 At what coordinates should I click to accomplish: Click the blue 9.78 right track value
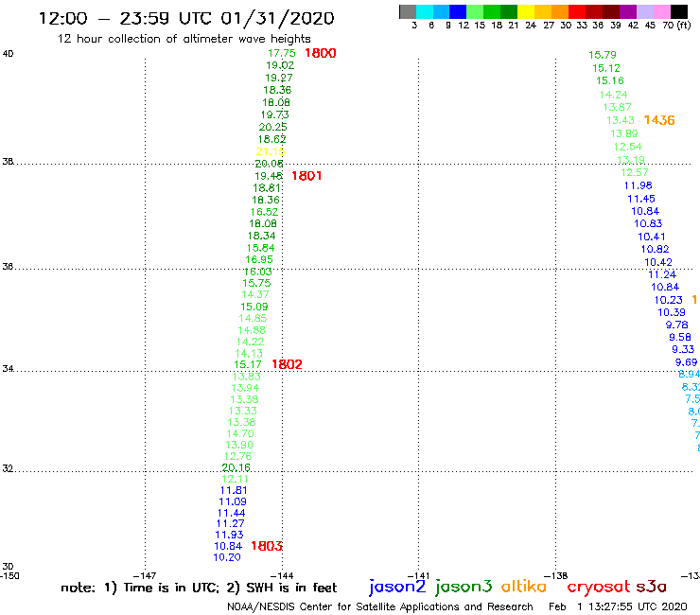point(676,325)
